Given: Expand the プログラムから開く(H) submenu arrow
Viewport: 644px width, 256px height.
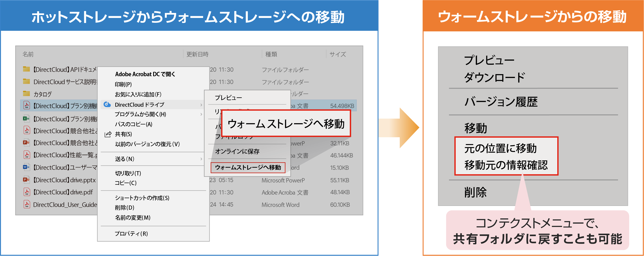Looking at the screenshot, I should click(201, 114).
